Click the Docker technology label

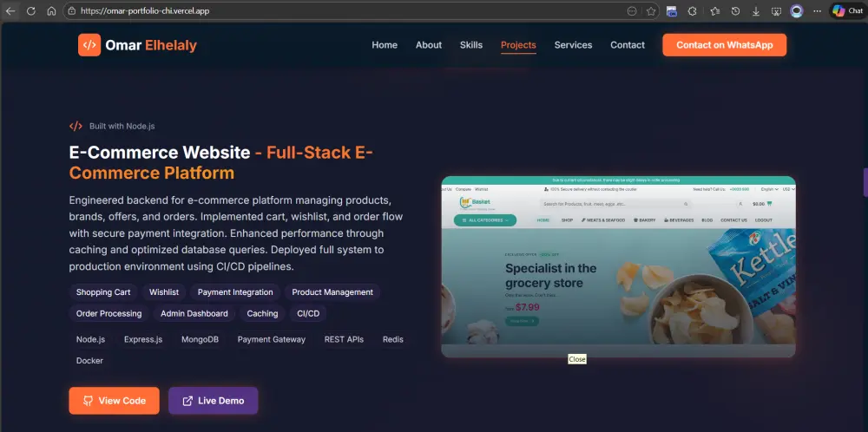[89, 361]
